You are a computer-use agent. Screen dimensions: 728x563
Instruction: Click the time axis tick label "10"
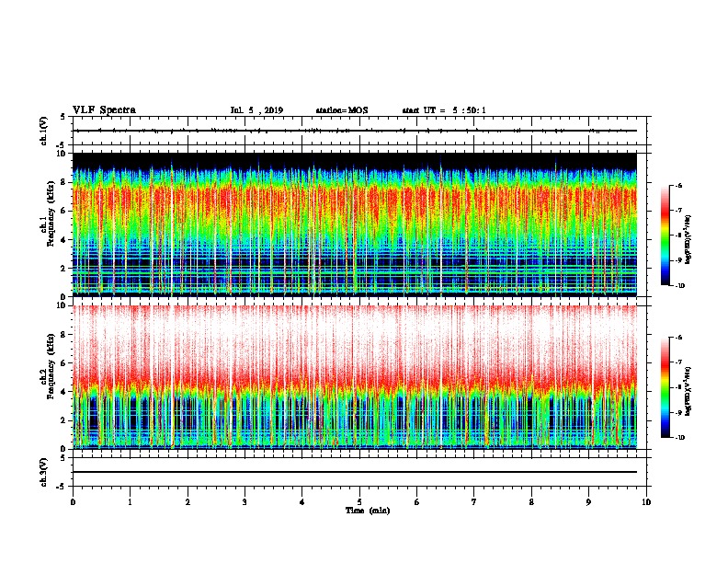click(646, 502)
